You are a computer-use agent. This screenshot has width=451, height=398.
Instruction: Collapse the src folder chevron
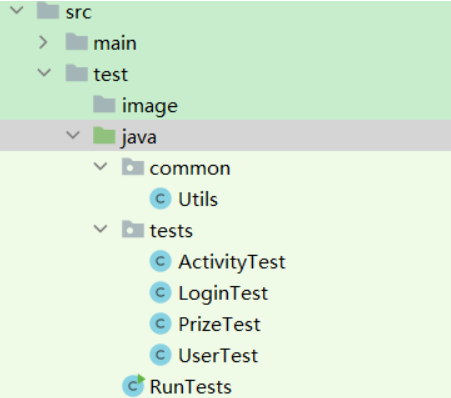coord(17,10)
